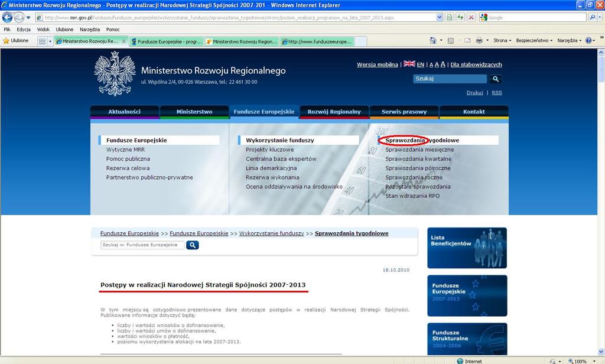Screen dimensions: 605x364
Task: Expand the address bar URL history dropdown
Action: click(x=439, y=17)
